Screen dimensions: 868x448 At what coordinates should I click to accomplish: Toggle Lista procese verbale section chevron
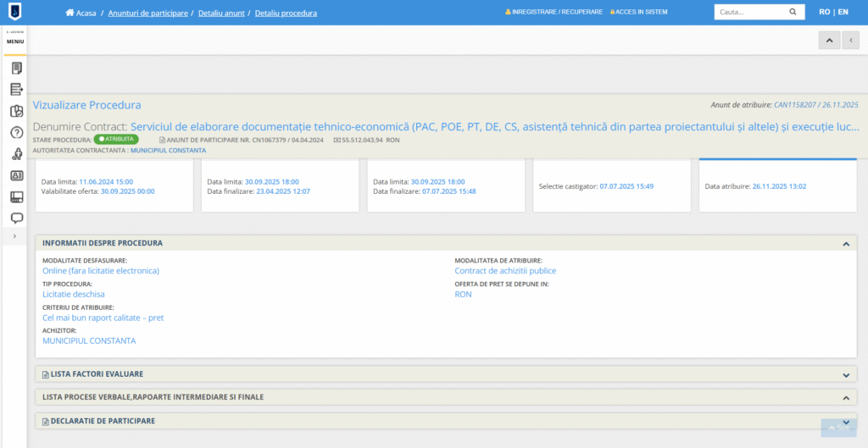pyautogui.click(x=845, y=397)
